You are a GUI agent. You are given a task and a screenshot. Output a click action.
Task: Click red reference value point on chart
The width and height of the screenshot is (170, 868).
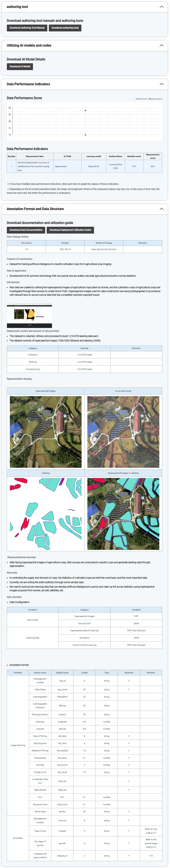tap(85, 135)
